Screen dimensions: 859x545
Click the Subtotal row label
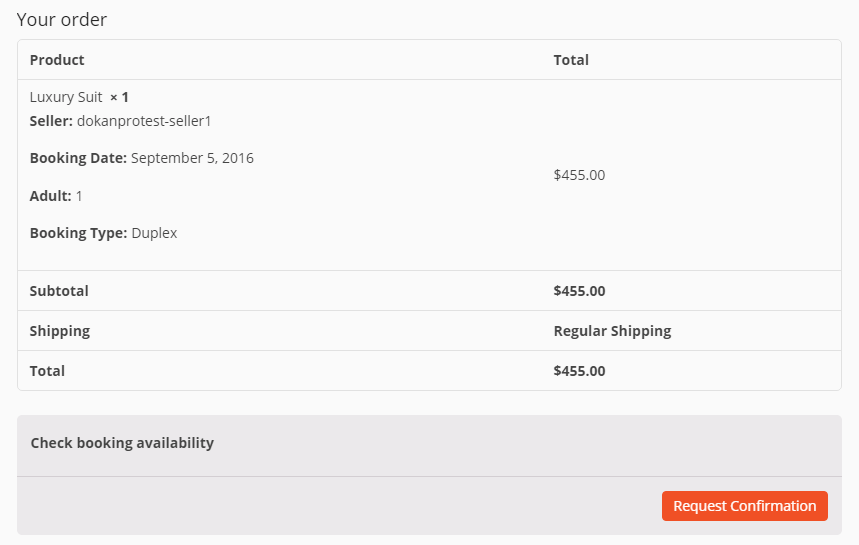[59, 291]
